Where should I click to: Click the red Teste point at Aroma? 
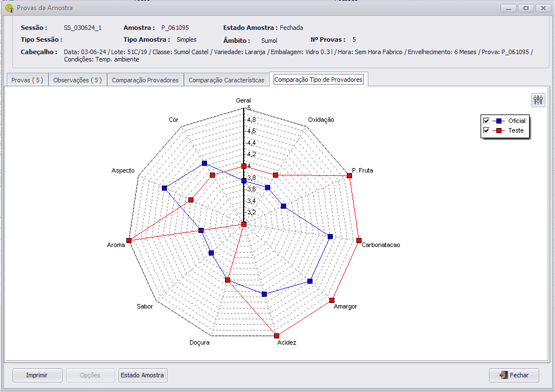point(129,241)
